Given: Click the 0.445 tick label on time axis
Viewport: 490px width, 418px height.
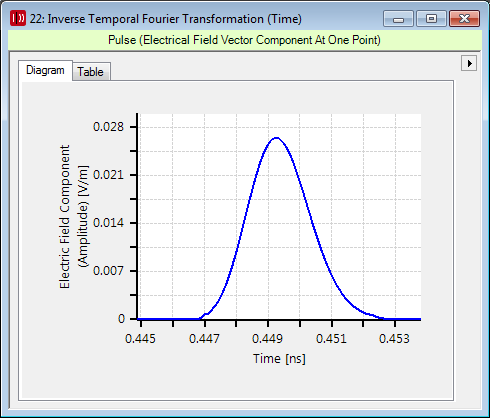Looking at the screenshot, I should coord(140,339).
